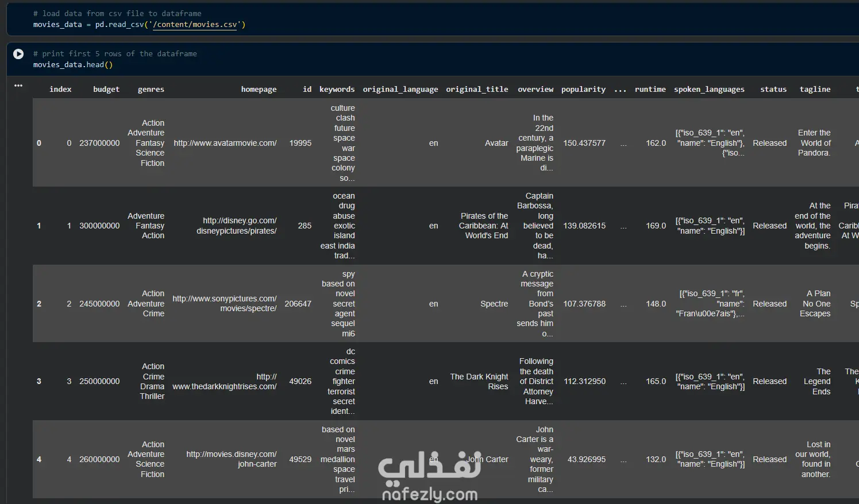The height and width of the screenshot is (504, 859).
Task: Click the Dark Knight Rises genres cell
Action: (x=152, y=382)
